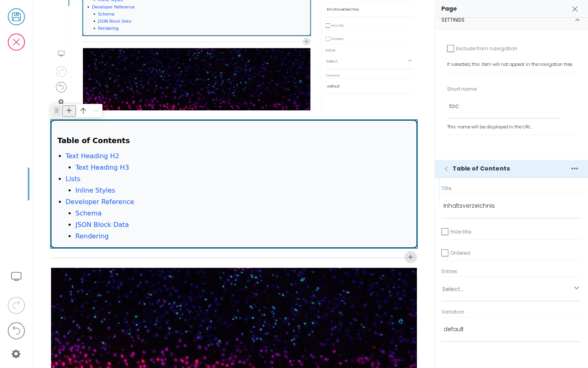Click the round plus button below Table of Contents block
The width and height of the screenshot is (588, 368).
410,257
